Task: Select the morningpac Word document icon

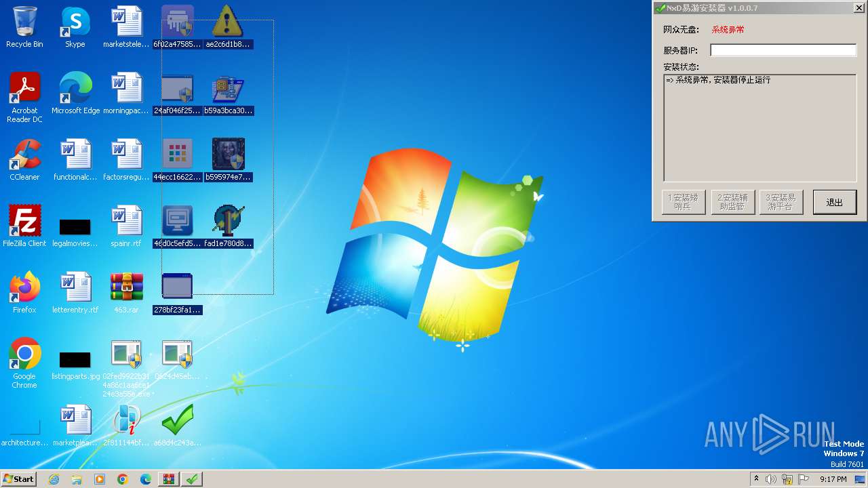Action: click(126, 94)
